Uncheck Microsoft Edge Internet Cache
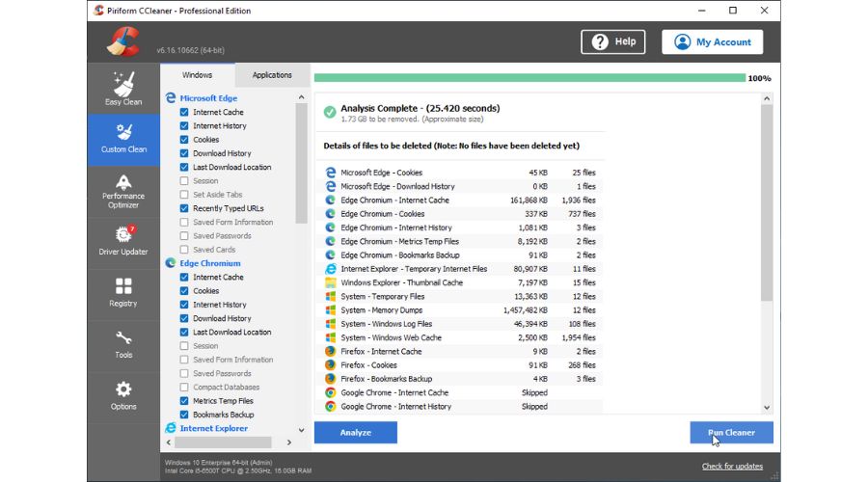868x482 pixels. (184, 112)
